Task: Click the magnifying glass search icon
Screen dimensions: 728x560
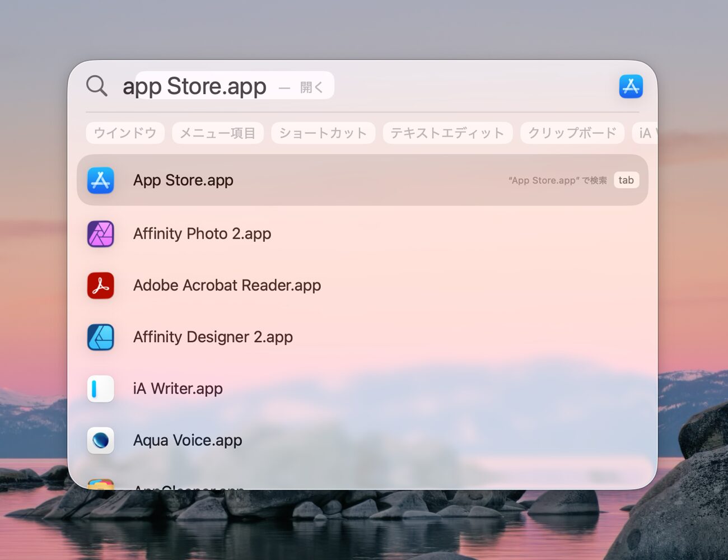Action: point(96,86)
